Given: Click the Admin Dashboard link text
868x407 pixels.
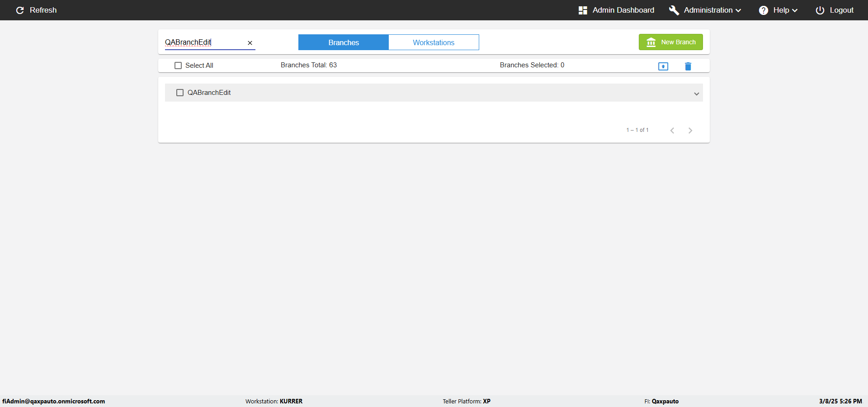Looking at the screenshot, I should [623, 10].
